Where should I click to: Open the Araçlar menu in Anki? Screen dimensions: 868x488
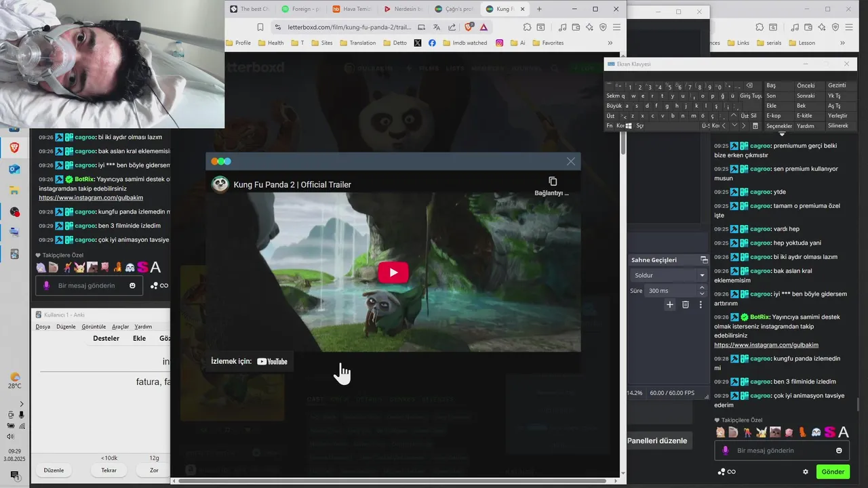[120, 327]
